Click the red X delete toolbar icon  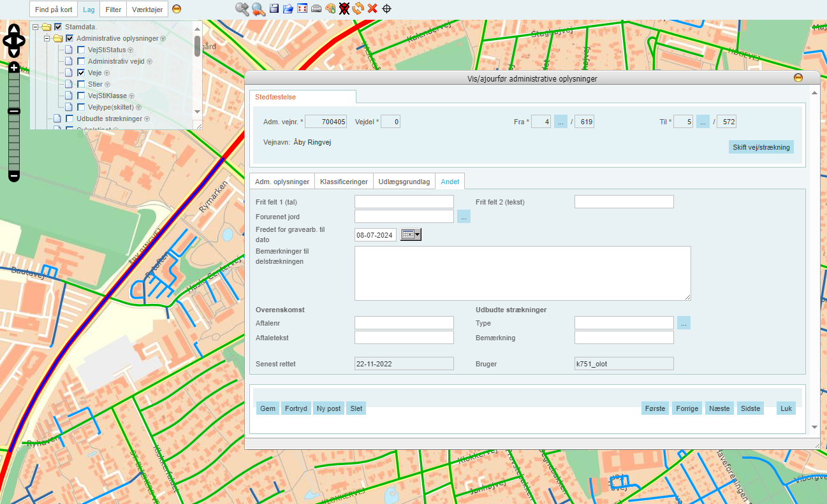pos(372,9)
